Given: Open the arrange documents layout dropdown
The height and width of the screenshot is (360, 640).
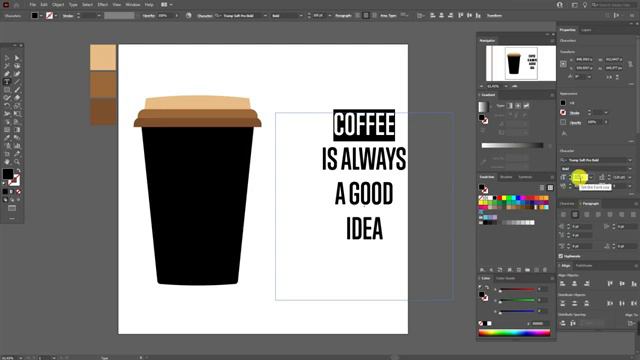Looking at the screenshot, I should [166, 5].
